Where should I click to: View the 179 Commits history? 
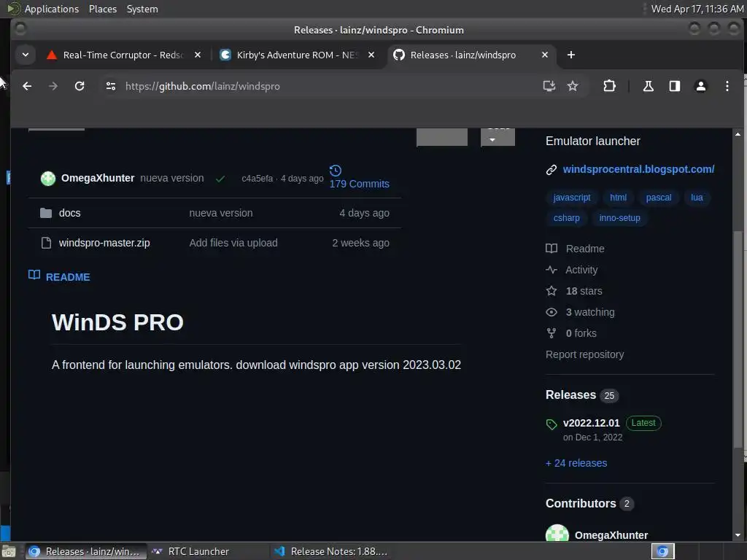click(359, 184)
